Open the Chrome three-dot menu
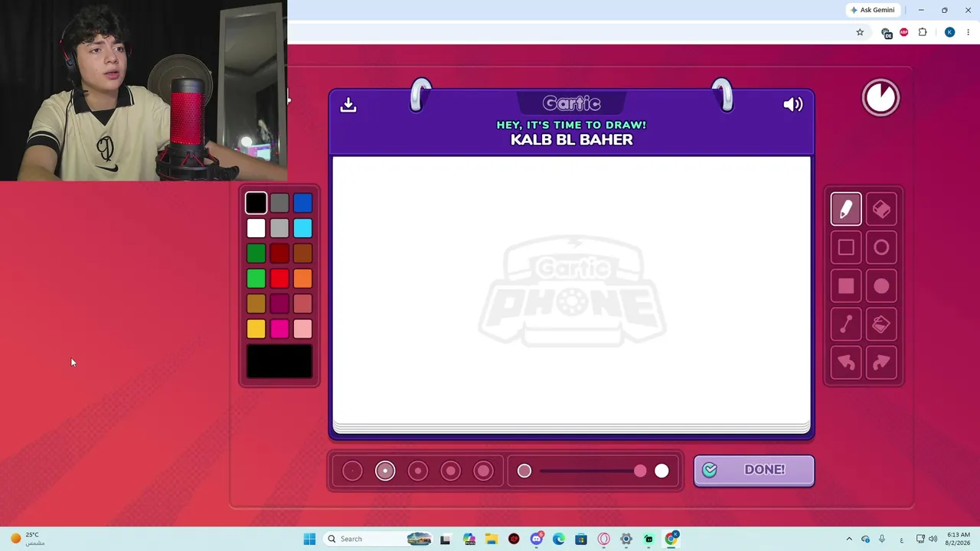Viewport: 980px width, 551px height. pos(968,32)
